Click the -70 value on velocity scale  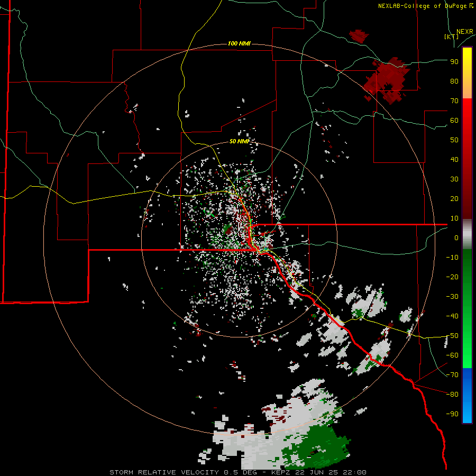pos(452,375)
